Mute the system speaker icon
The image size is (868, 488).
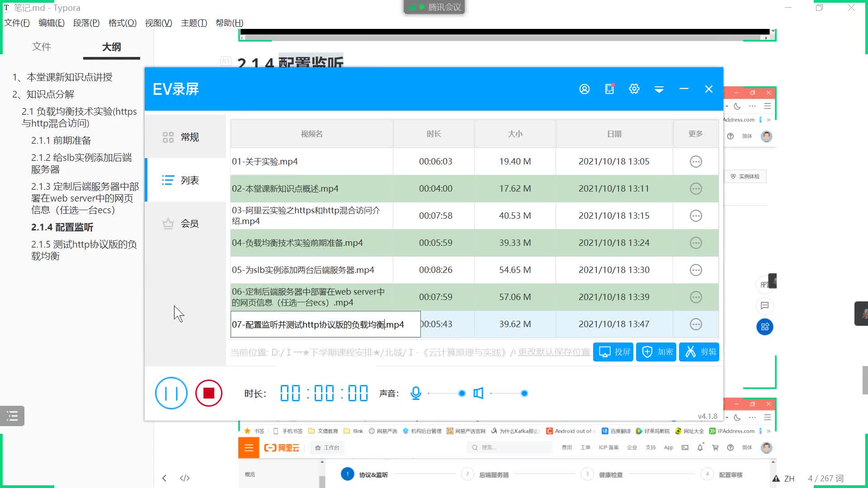pos(478,393)
